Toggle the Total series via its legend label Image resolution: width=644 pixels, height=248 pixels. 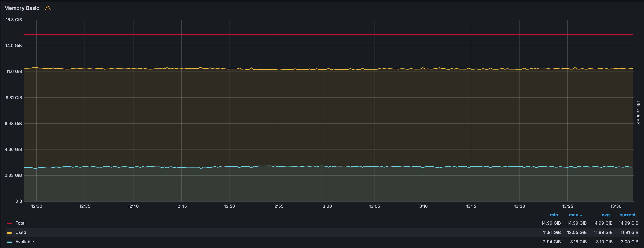coord(21,223)
